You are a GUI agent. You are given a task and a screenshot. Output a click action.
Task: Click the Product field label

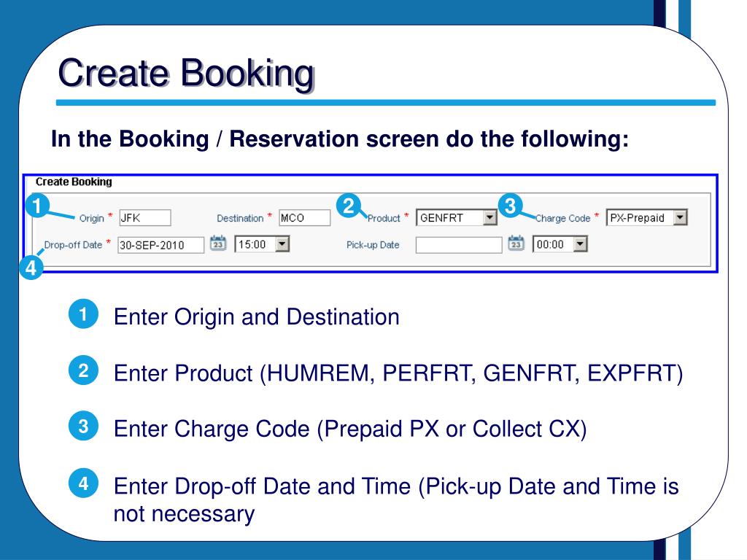[384, 218]
